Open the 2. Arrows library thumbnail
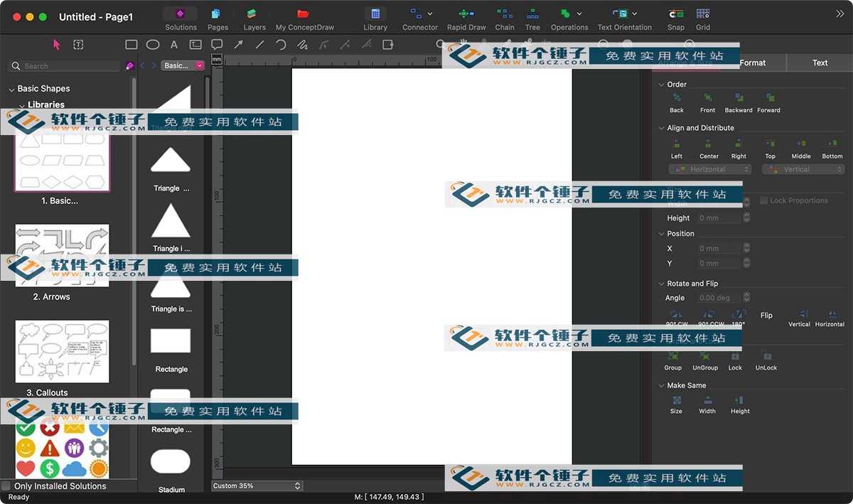853x504 pixels. pos(63,256)
